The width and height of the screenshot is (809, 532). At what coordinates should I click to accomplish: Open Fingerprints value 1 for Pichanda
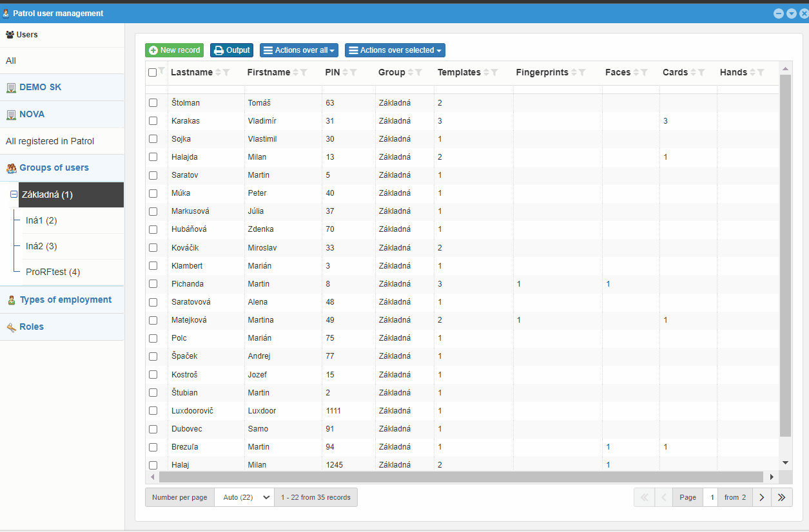click(519, 284)
